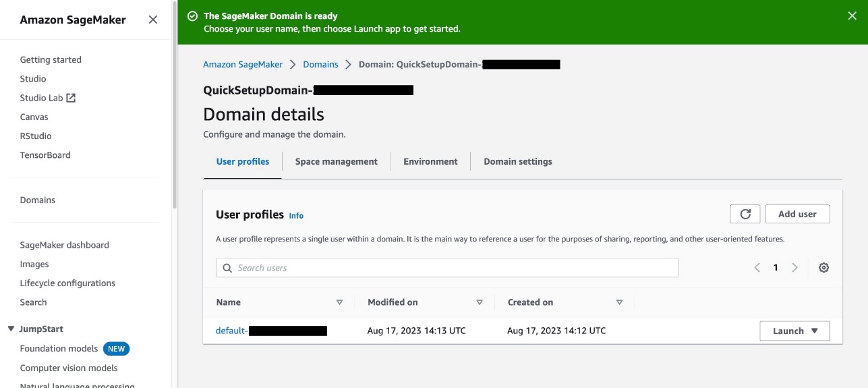
Task: Open SageMaker dashboard in sidebar
Action: point(64,245)
